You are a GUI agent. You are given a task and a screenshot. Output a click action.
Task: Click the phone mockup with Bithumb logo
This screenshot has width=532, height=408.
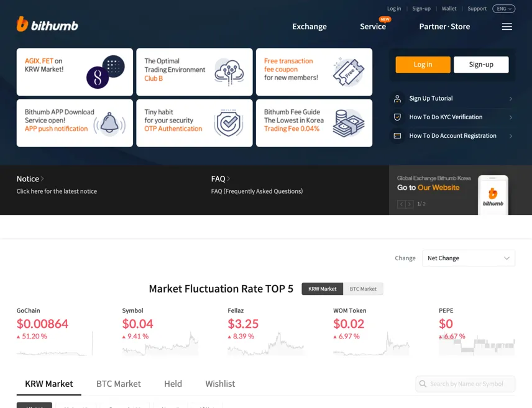point(493,195)
